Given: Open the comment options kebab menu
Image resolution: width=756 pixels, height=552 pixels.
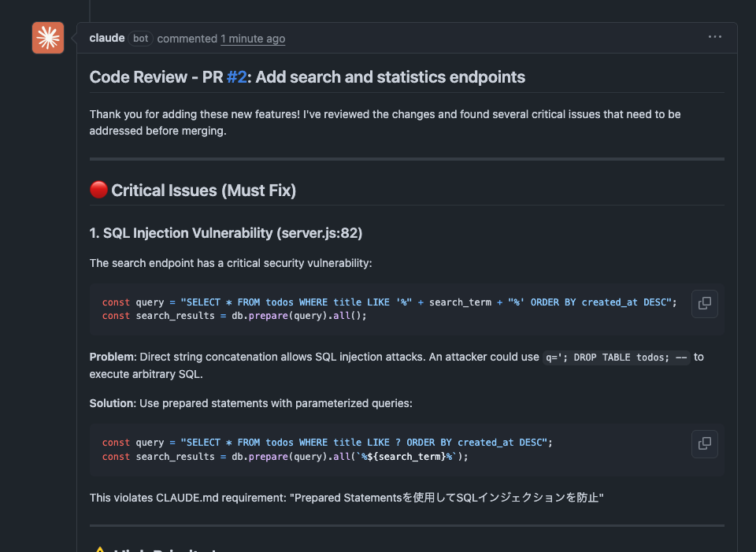Looking at the screenshot, I should pyautogui.click(x=714, y=36).
